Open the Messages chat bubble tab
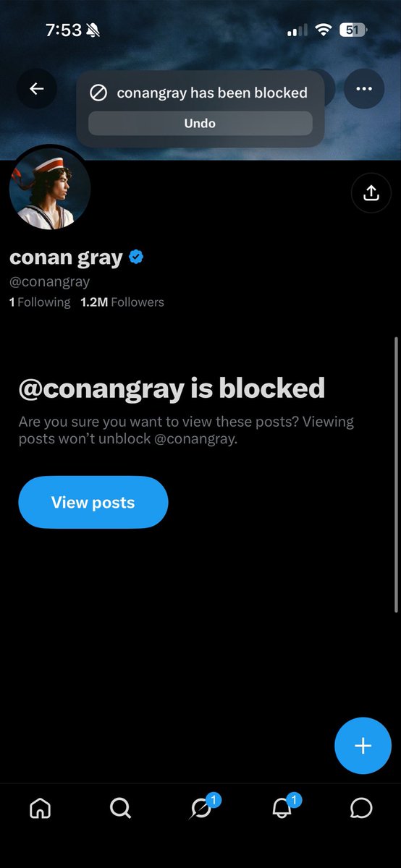 coord(360,808)
